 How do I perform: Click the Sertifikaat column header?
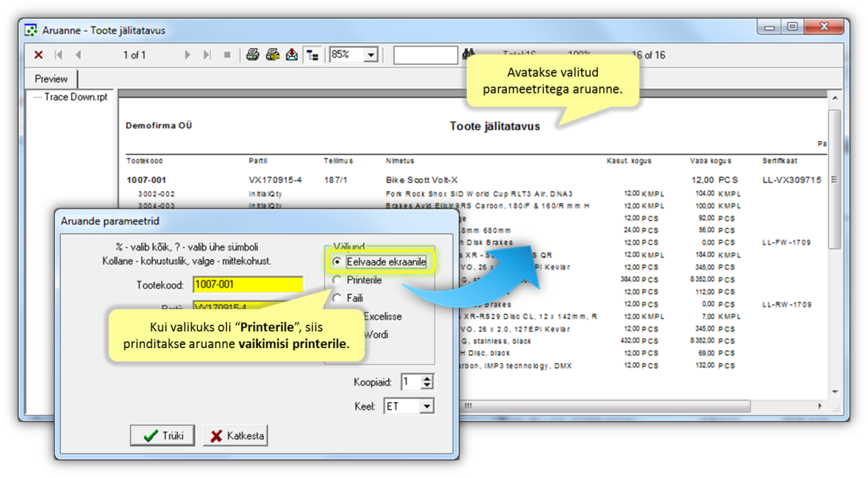coord(779,161)
